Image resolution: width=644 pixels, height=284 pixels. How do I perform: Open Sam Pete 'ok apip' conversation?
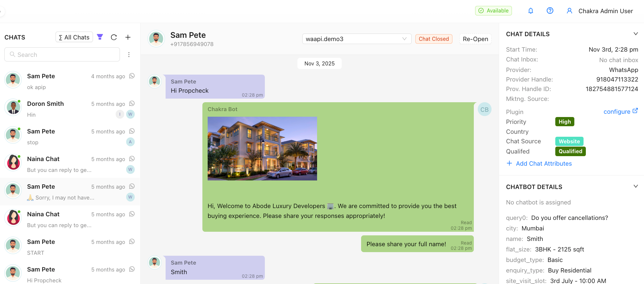pos(70,81)
